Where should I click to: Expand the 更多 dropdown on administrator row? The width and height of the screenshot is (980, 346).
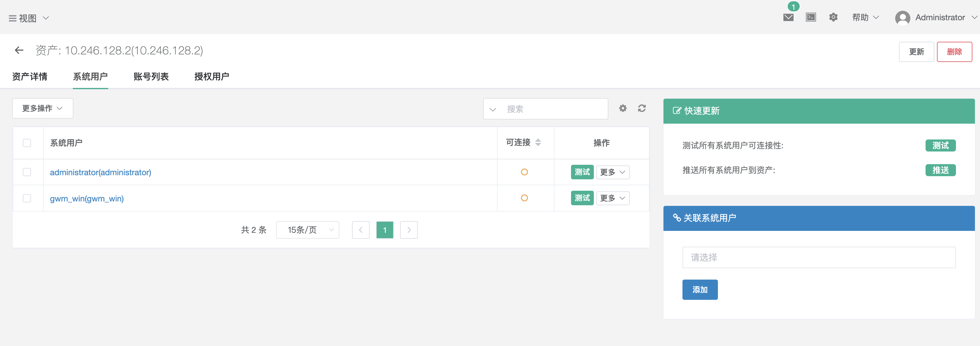[x=612, y=172]
